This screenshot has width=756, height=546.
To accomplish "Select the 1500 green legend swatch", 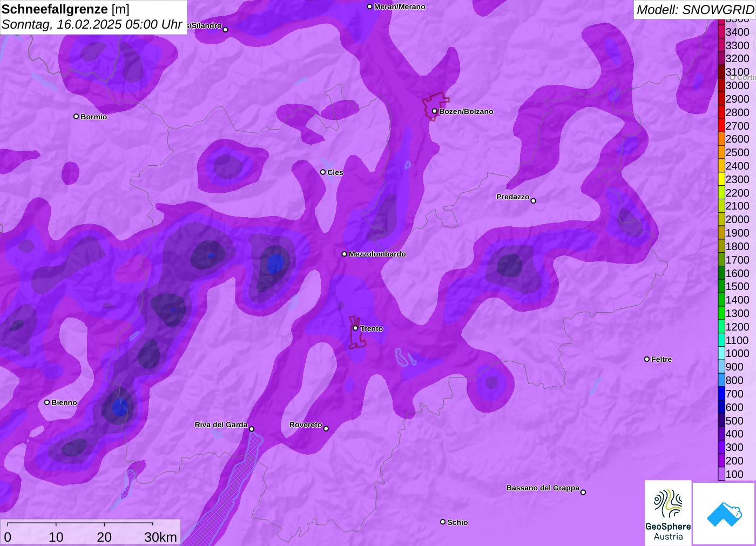I will pyautogui.click(x=721, y=286).
